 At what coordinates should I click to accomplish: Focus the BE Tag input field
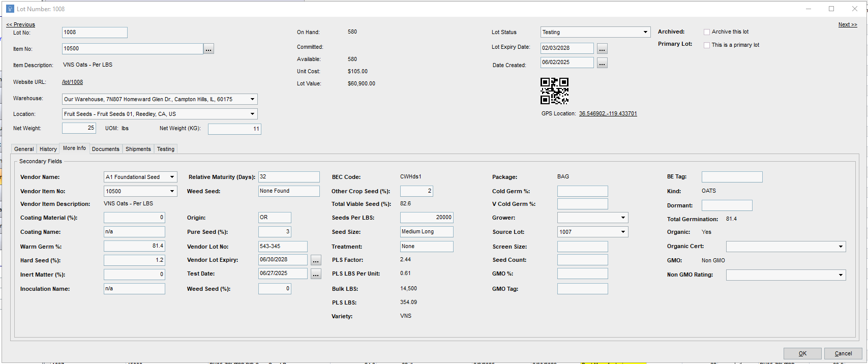tap(732, 177)
